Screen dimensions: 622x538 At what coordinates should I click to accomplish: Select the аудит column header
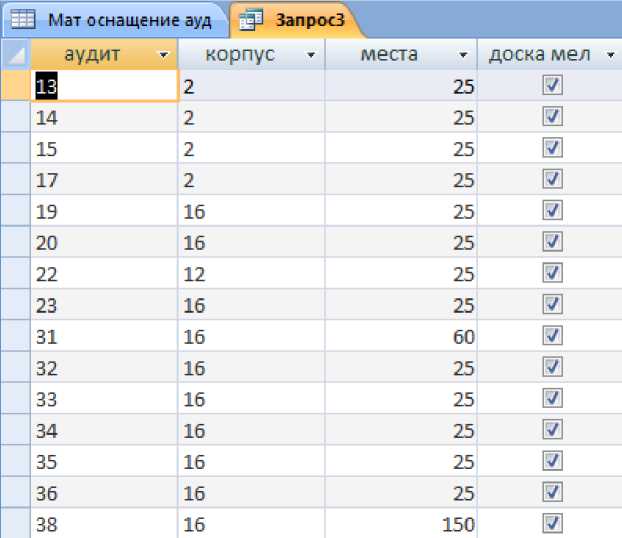(104, 54)
